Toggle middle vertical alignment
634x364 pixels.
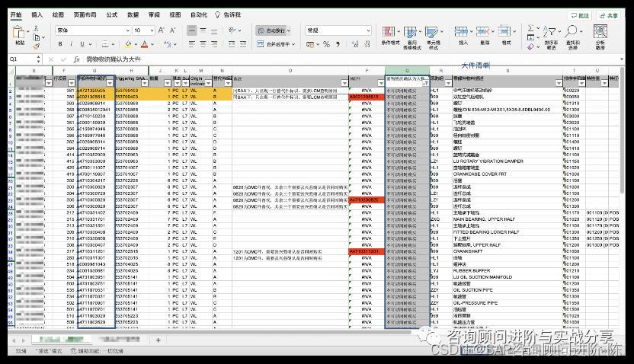pos(203,30)
